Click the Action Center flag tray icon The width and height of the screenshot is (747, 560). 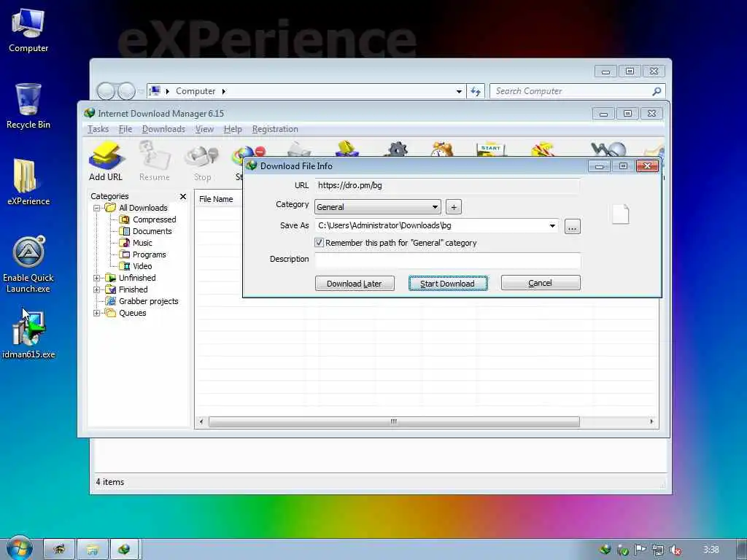coord(640,550)
